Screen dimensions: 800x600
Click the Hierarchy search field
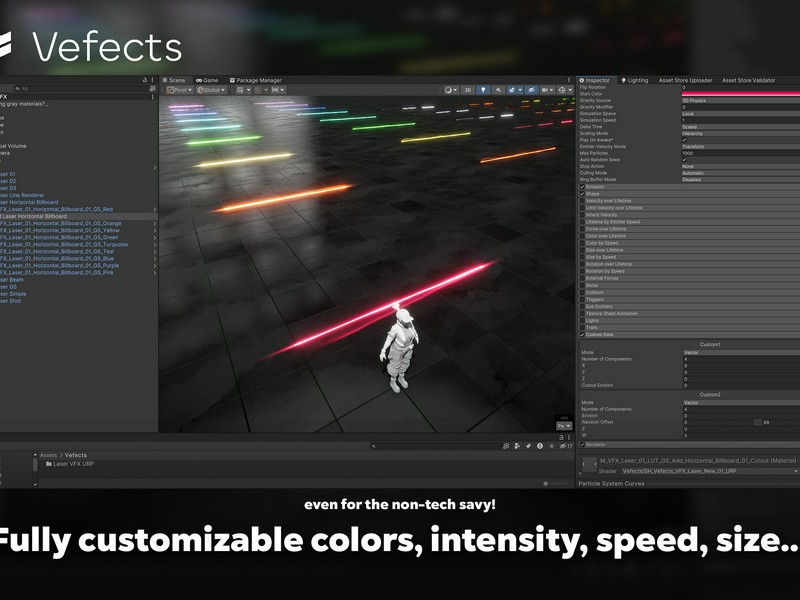81,89
